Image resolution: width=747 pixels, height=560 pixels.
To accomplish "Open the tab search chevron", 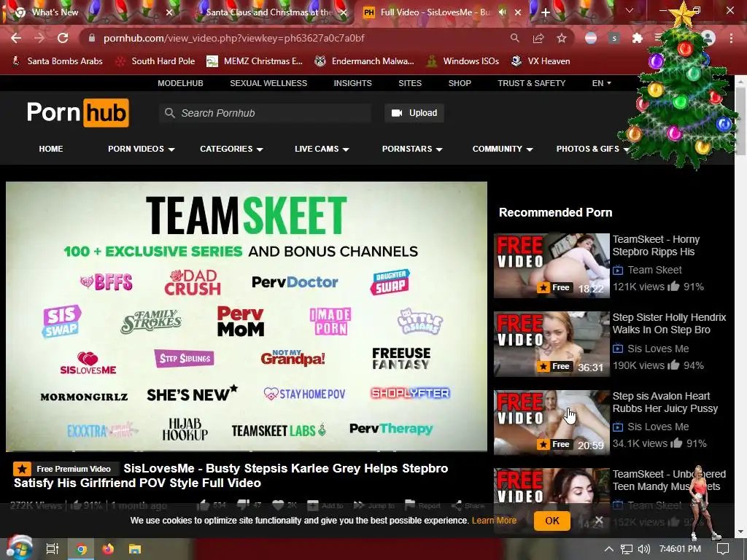I will (630, 10).
